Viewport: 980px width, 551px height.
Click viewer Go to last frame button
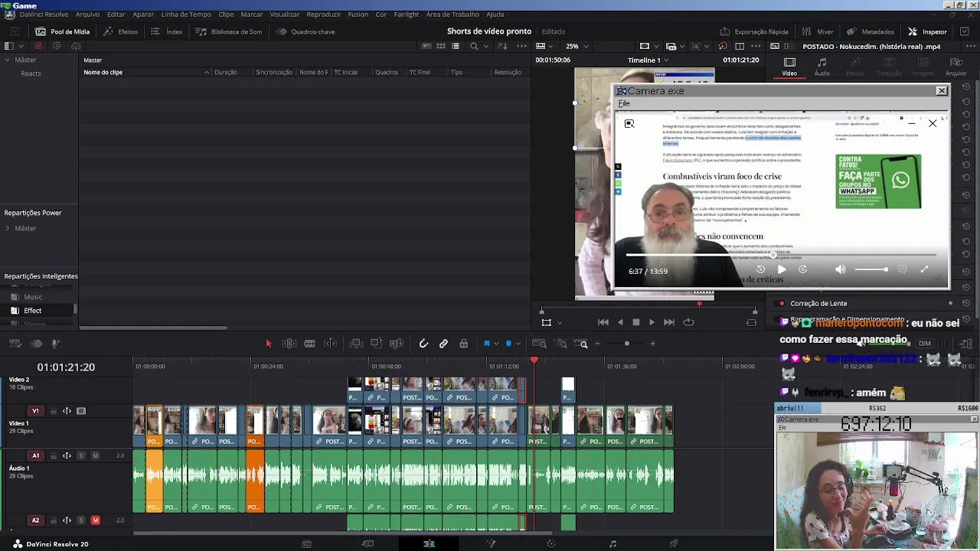click(x=669, y=322)
